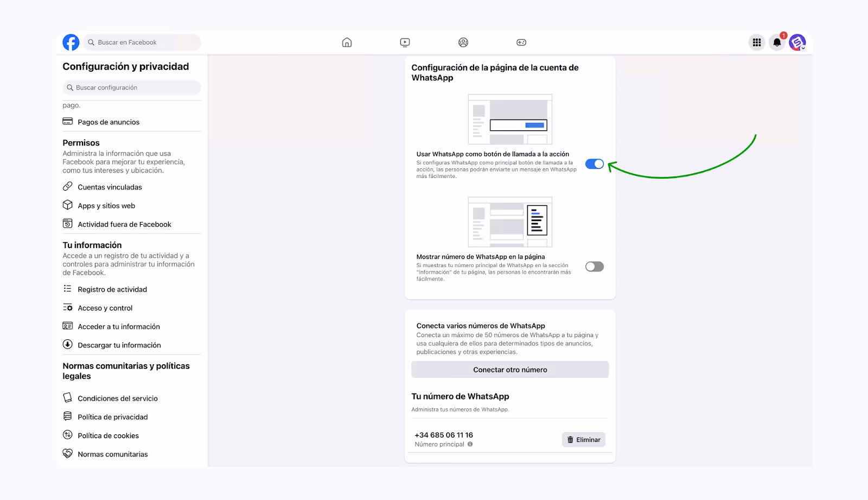Click the call-to-action button illustration
The width and height of the screenshot is (868, 500).
(510, 119)
